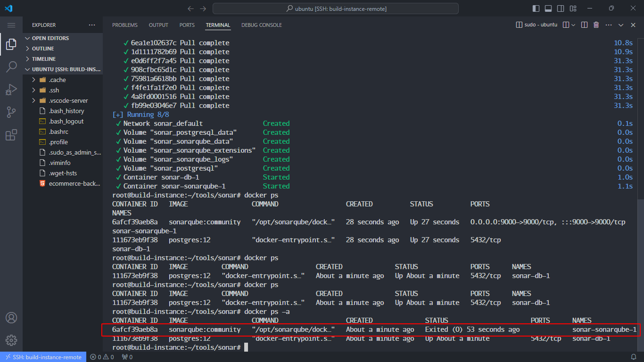Close the terminal panel
644x362 pixels.
click(633, 25)
